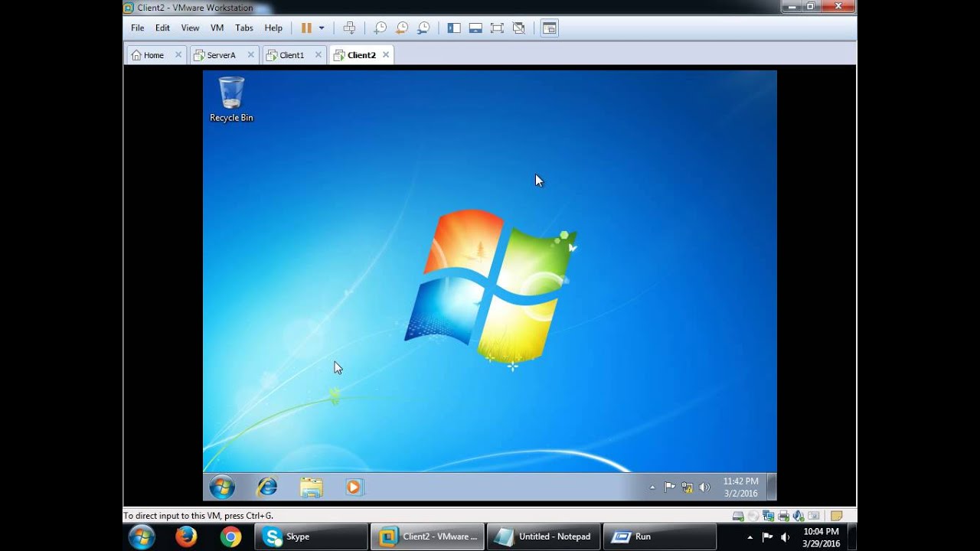Switch to the Run dialog taskbar button
Screen dimensions: 980x551
click(x=660, y=537)
